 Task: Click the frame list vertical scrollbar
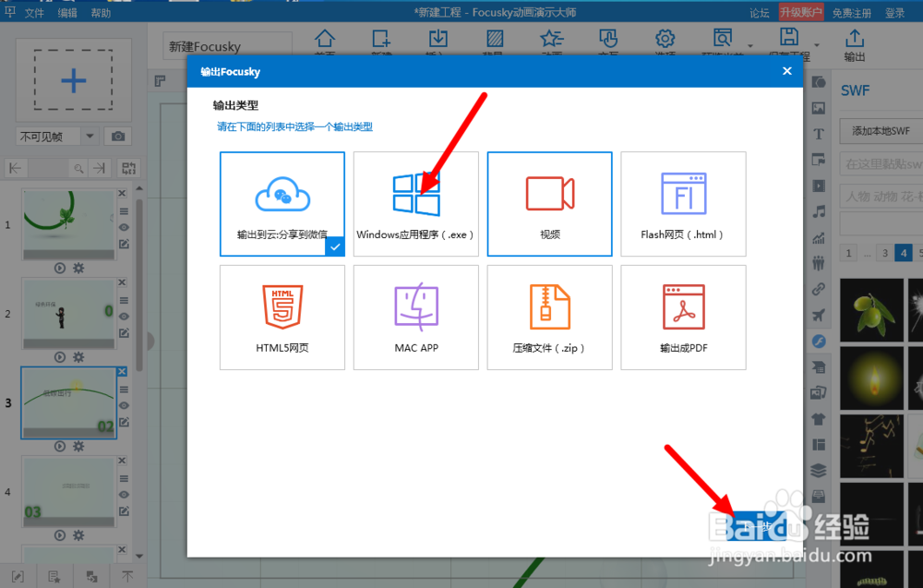pos(139,285)
